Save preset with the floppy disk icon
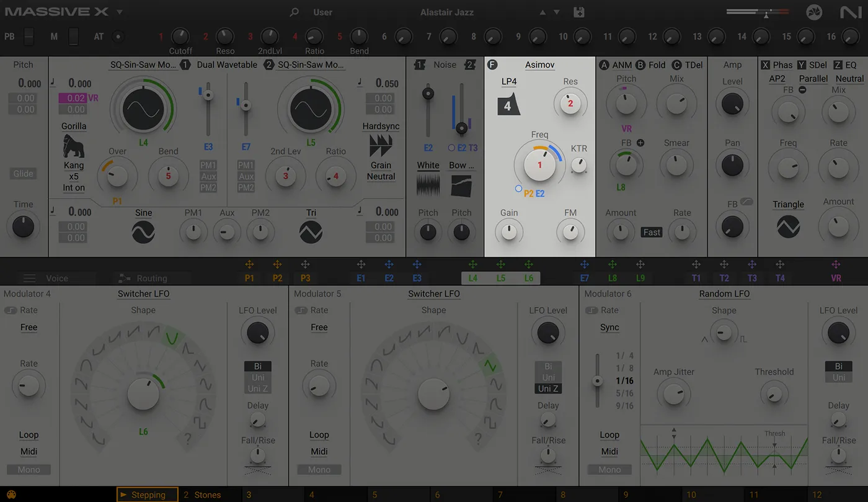The height and width of the screenshot is (502, 868). click(579, 12)
